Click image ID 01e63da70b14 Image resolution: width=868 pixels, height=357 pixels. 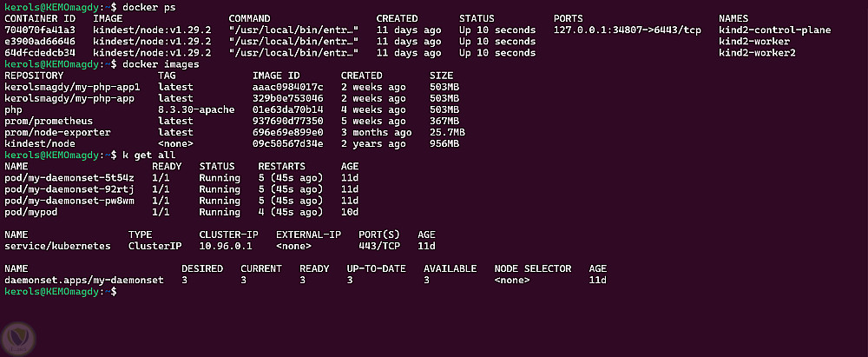coord(288,109)
